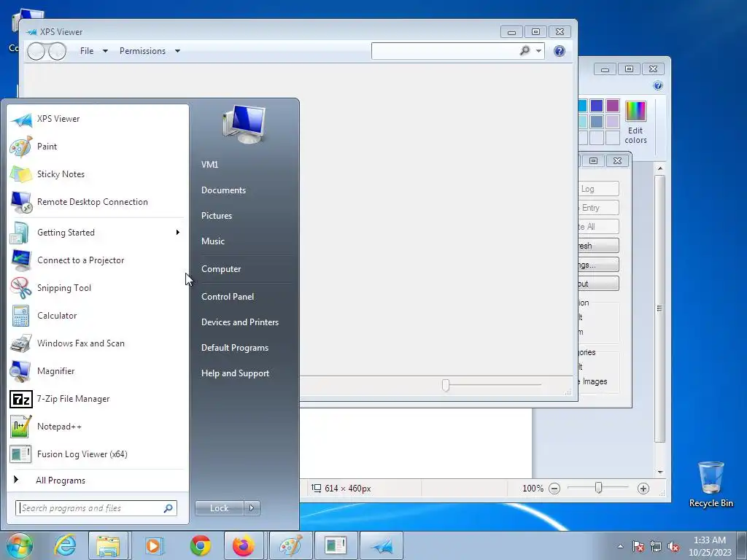747x560 pixels.
Task: Open Control Panel from Start menu
Action: [228, 297]
